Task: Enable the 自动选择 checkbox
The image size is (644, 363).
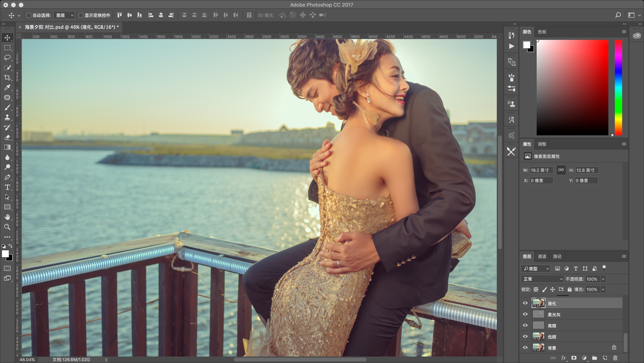Action: tap(29, 15)
